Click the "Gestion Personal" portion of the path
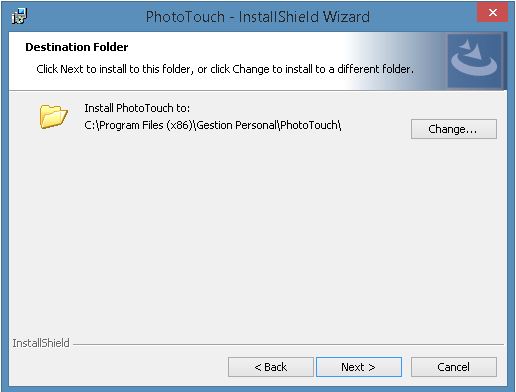516x392 pixels. (x=236, y=125)
